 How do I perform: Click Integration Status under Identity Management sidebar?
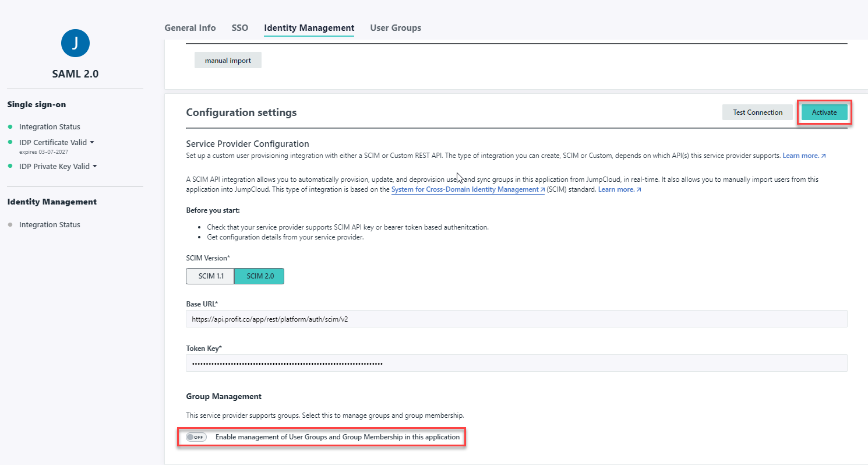point(50,224)
